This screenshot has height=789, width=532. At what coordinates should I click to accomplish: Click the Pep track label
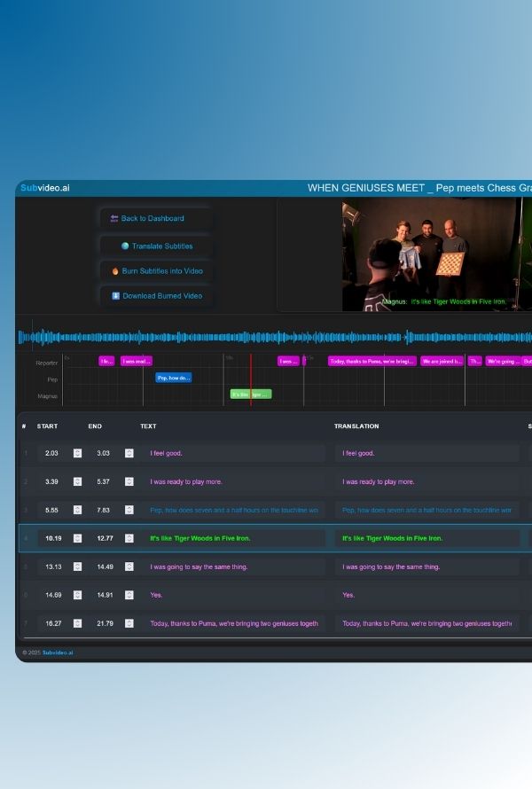click(x=52, y=379)
